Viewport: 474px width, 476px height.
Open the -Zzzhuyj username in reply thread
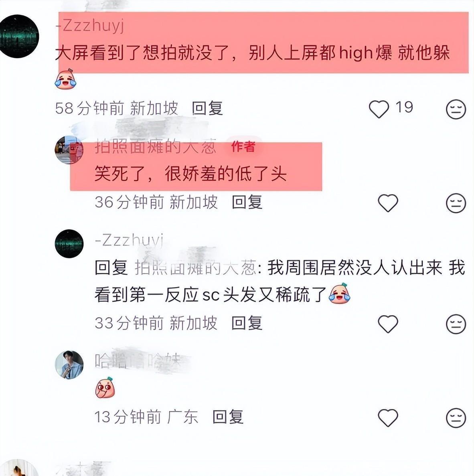130,241
